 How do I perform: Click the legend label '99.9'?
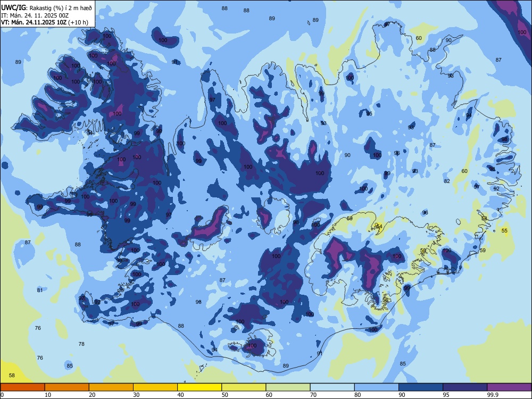coord(493,395)
